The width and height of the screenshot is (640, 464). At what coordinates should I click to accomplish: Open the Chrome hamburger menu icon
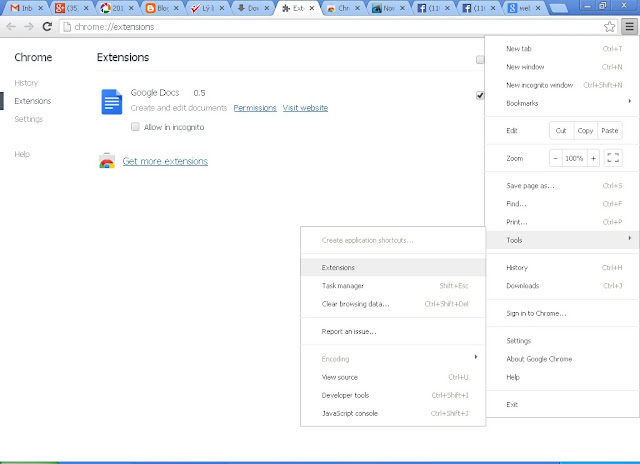pos(629,27)
